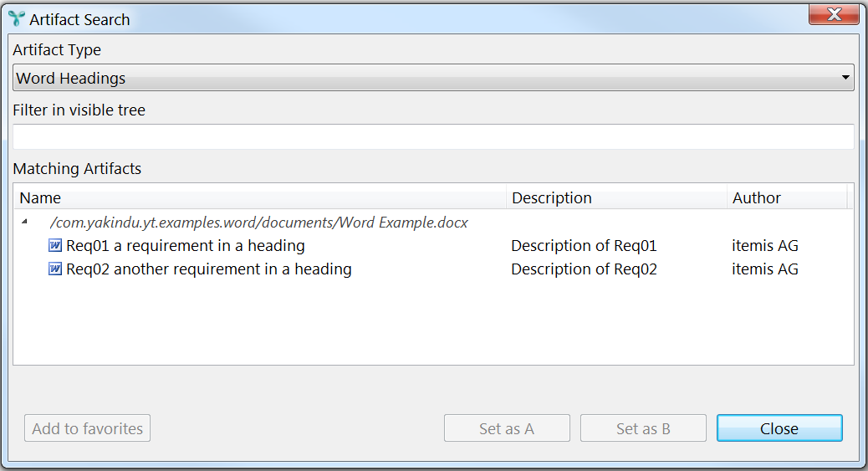
Task: Close the dialog with the red X
Action: [834, 14]
